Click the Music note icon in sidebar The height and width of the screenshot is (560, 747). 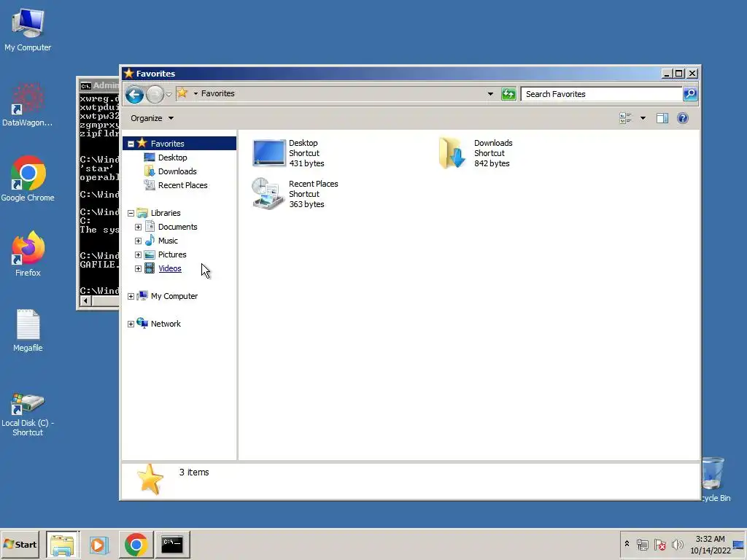[150, 240]
